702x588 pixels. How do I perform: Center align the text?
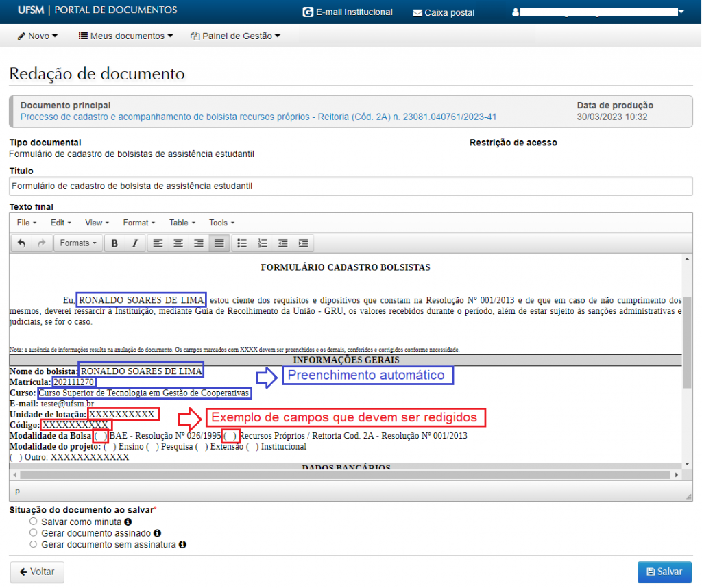pyautogui.click(x=178, y=243)
